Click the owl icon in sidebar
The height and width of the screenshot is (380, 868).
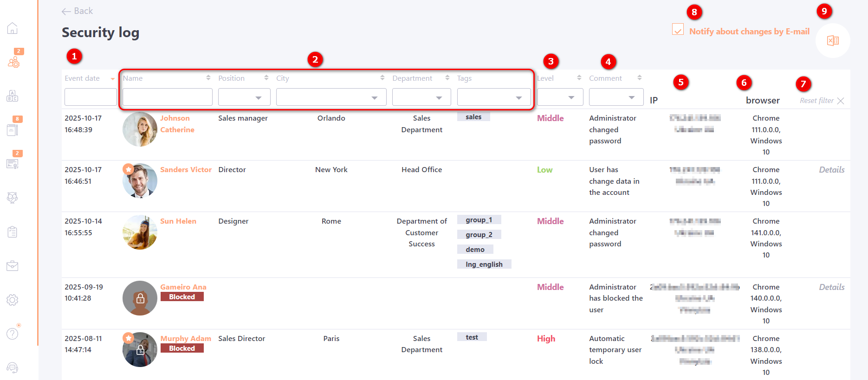13,198
